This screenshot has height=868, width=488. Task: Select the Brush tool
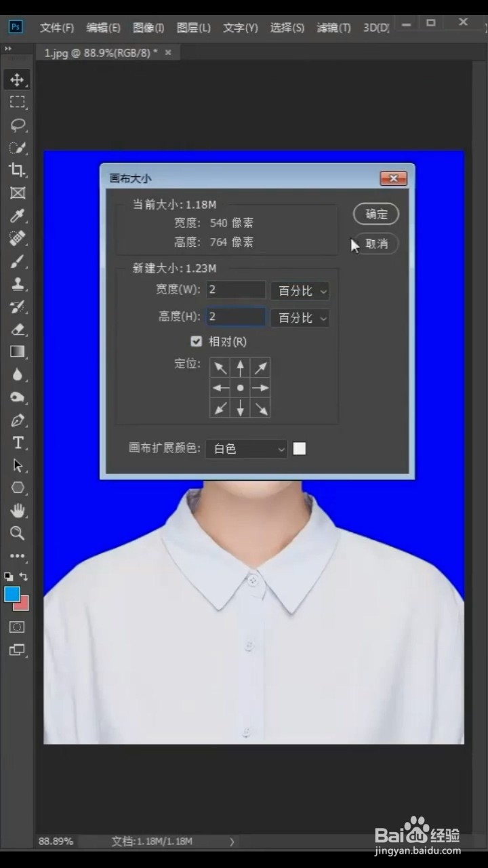(x=17, y=261)
